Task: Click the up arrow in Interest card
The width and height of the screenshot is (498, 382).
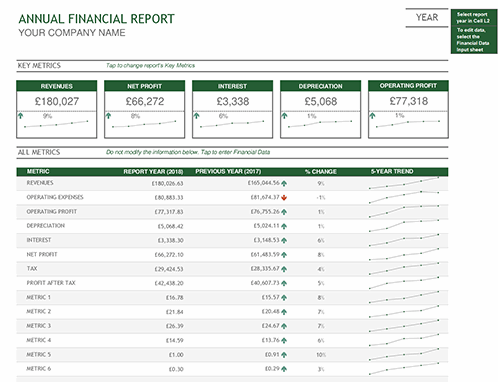Action: pos(196,116)
